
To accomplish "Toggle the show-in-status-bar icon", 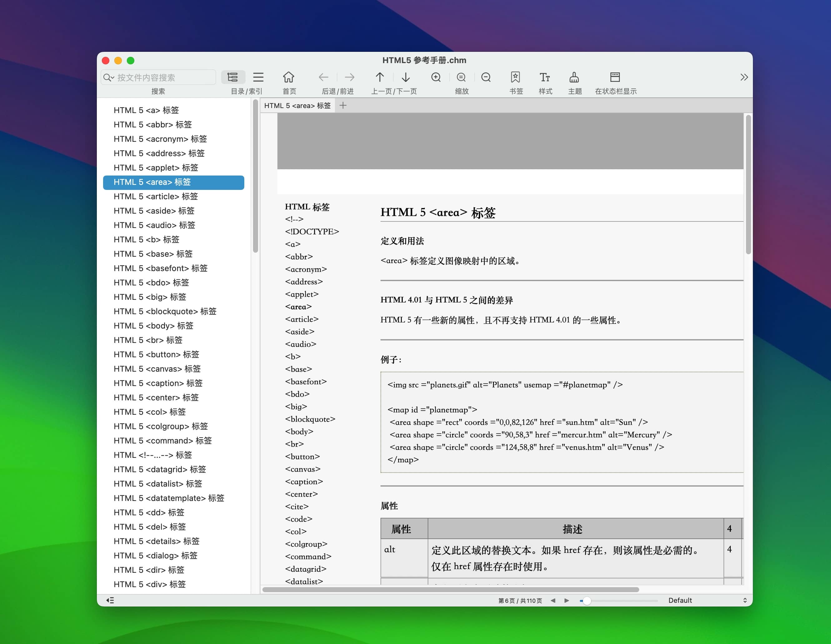I will [615, 77].
